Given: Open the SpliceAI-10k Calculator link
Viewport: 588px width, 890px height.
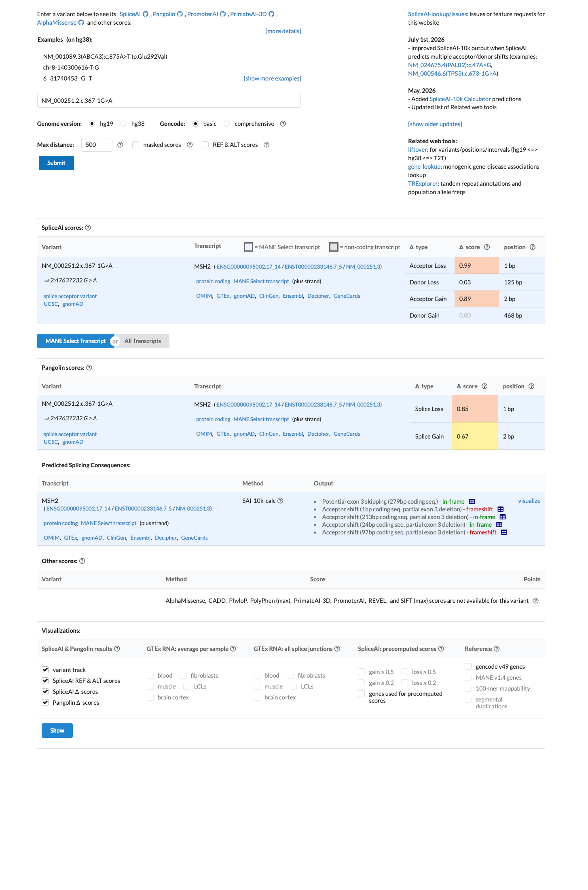Looking at the screenshot, I should 460,99.
